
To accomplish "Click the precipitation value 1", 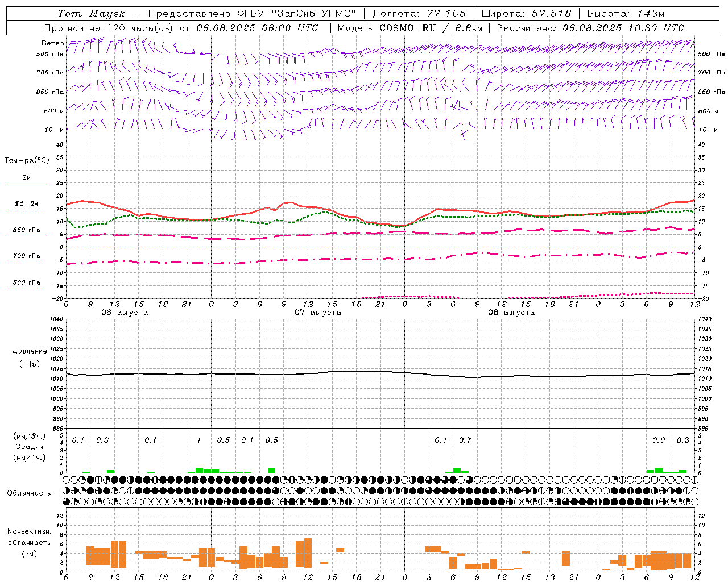I will [x=199, y=440].
